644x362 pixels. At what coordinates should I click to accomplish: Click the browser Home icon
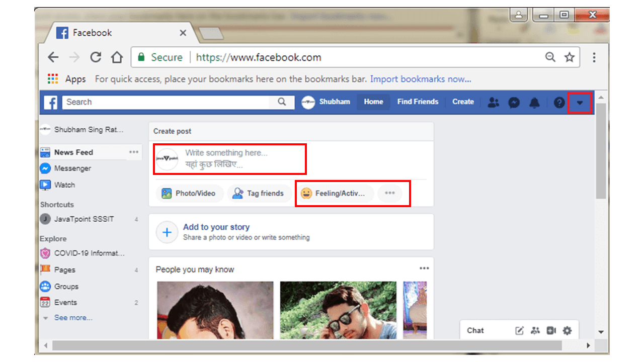pos(117,57)
